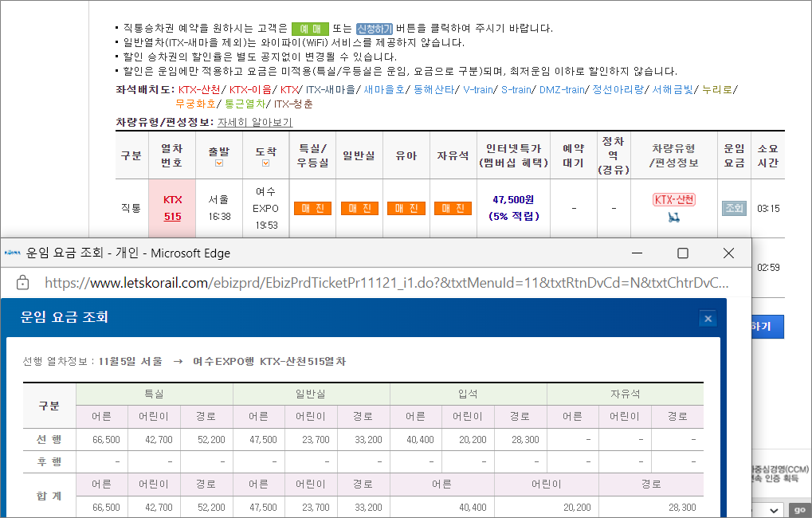The height and width of the screenshot is (518, 812).
Task: Open the 새마을호 seat map link
Action: pos(384,89)
